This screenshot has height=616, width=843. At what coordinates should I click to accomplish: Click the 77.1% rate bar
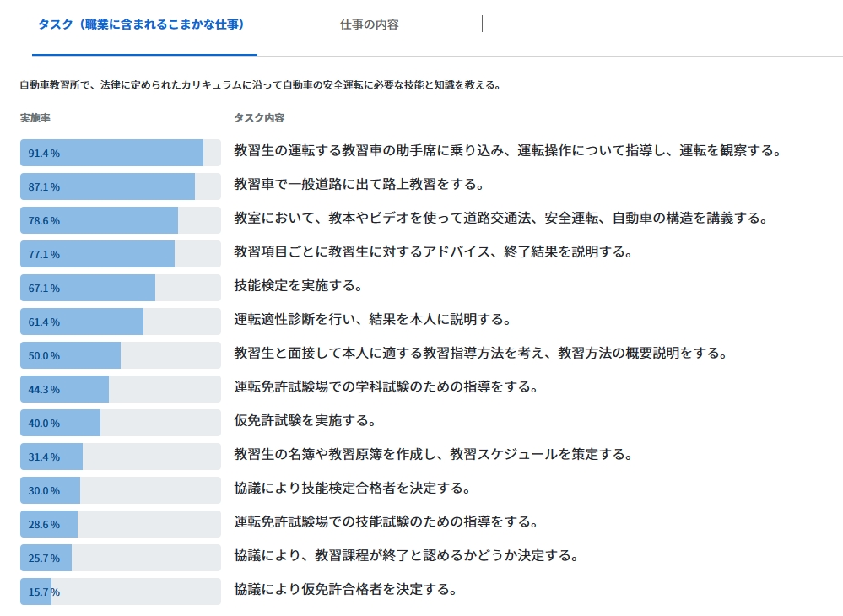[120, 254]
